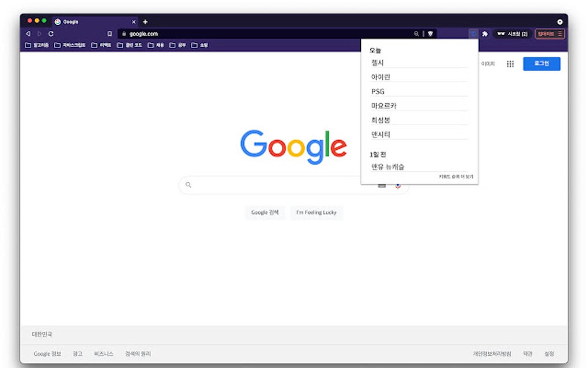Click the round icon at the top right of the tab bar
The width and height of the screenshot is (588, 368).
pos(560,22)
